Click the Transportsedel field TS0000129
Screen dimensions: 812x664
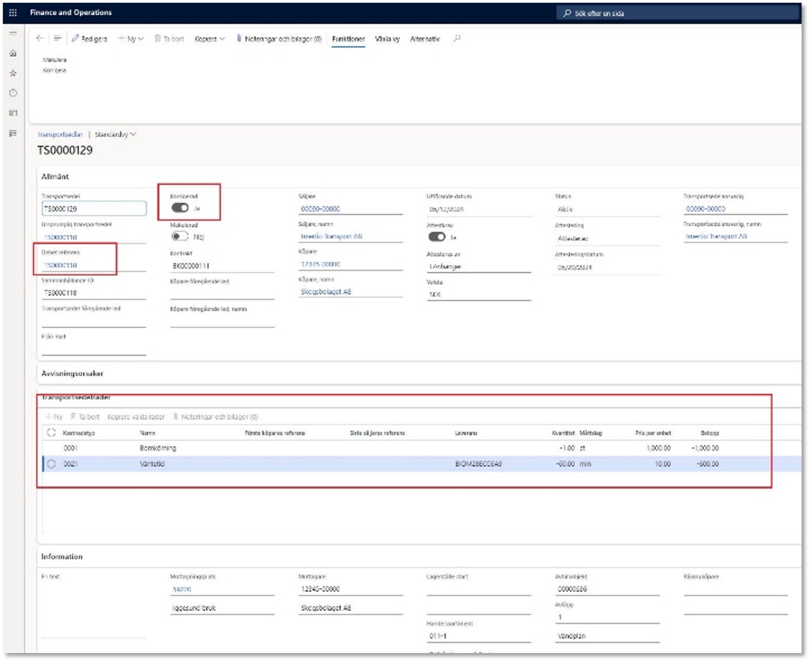pyautogui.click(x=94, y=209)
